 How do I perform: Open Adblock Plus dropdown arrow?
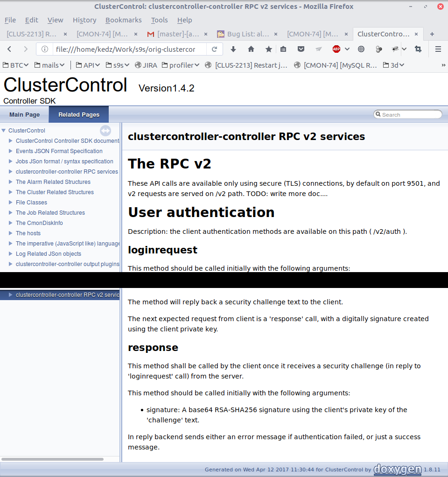point(347,49)
